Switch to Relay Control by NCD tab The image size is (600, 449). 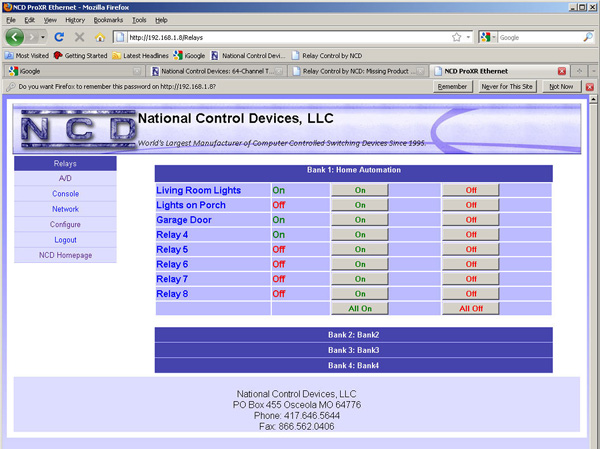358,71
